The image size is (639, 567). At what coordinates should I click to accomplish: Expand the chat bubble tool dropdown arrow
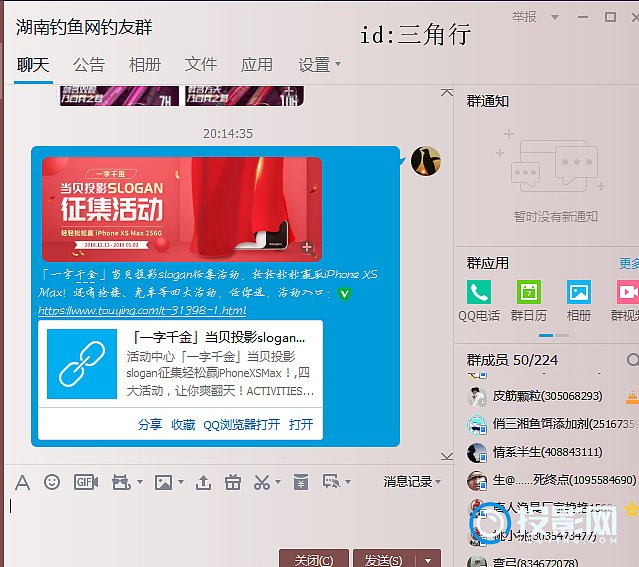(x=348, y=482)
